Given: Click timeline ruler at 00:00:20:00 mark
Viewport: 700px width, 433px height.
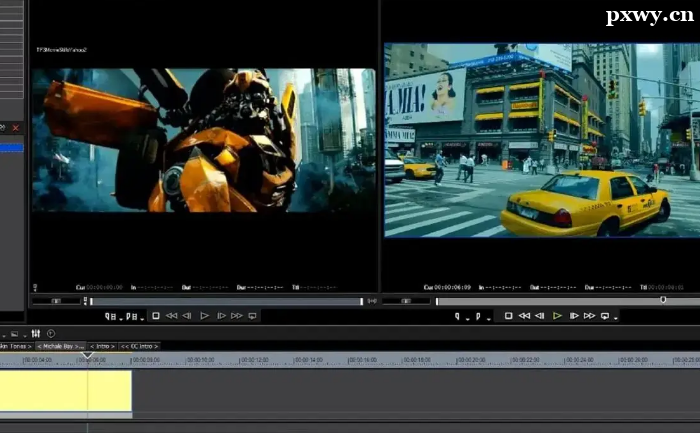Looking at the screenshot, I should coord(471,360).
